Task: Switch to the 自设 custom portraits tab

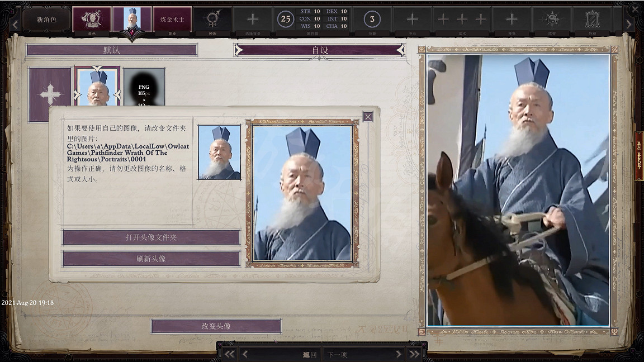Action: pos(320,50)
